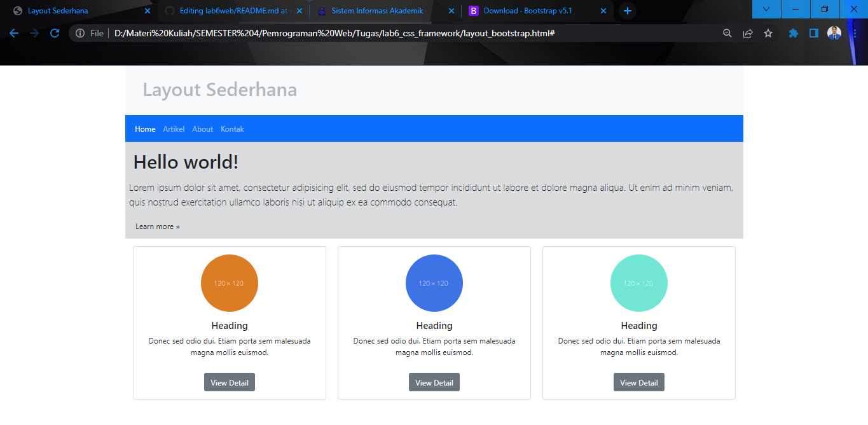Click the share icon beside address bar
This screenshot has width=868, height=425.
click(x=748, y=32)
